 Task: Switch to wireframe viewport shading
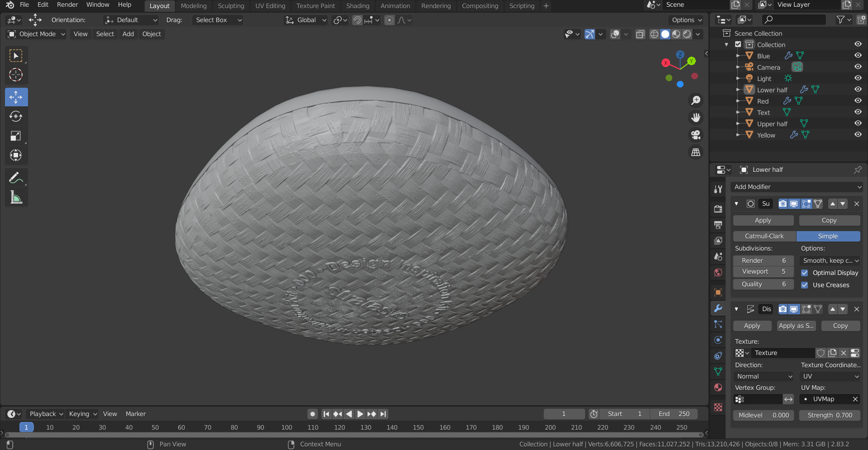coord(654,34)
